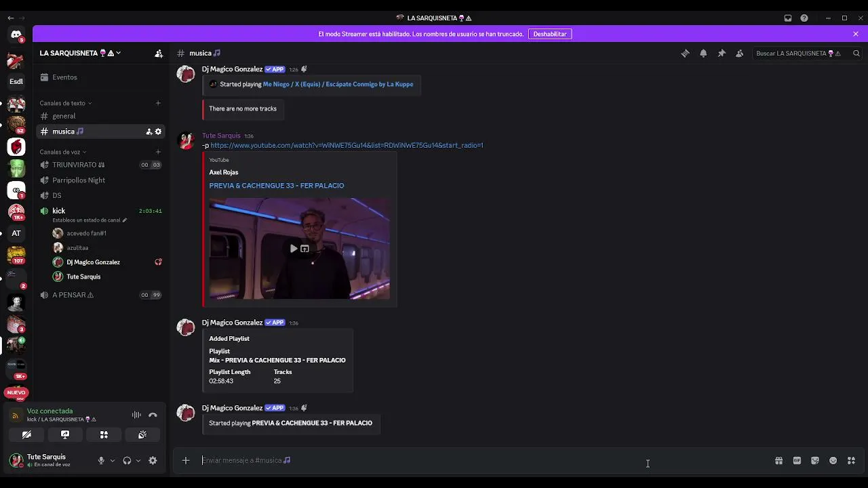Click user acevedo fan#1 in kick
Viewport: 868px width, 488px height.
point(86,233)
